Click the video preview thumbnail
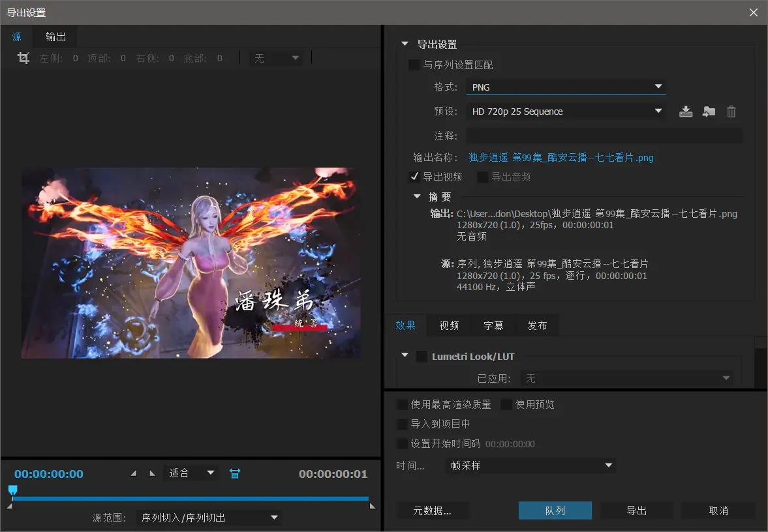768x532 pixels. tap(191, 263)
